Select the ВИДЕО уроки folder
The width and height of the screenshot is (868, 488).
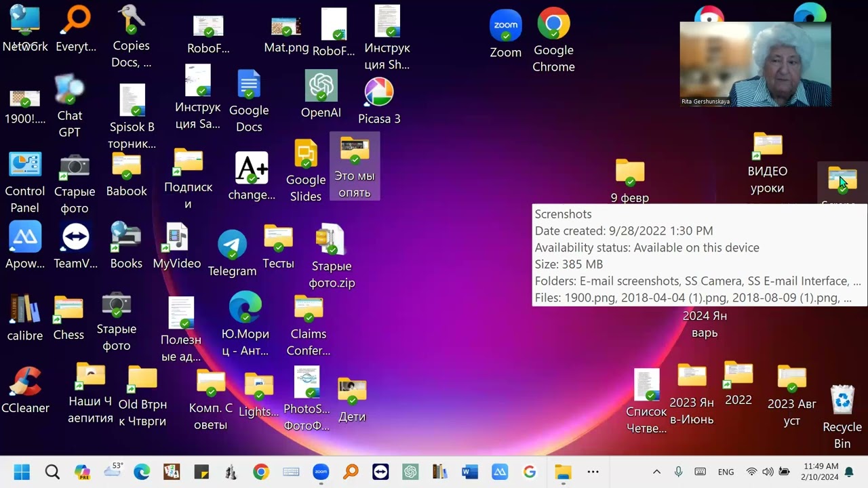(x=768, y=163)
